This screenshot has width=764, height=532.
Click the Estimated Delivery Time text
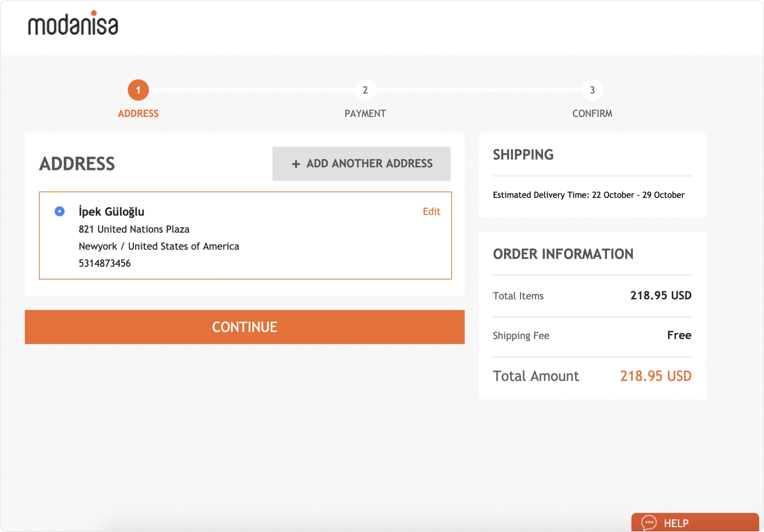coord(588,195)
